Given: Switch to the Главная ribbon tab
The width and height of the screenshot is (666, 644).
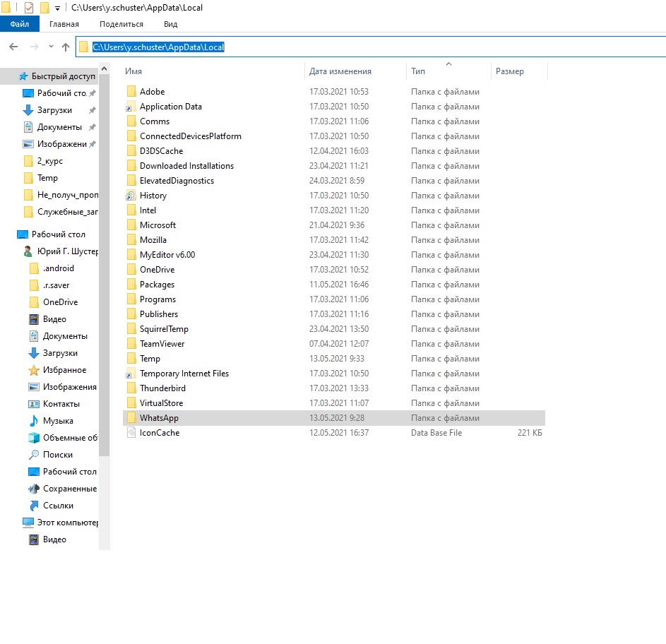Looking at the screenshot, I should (64, 24).
